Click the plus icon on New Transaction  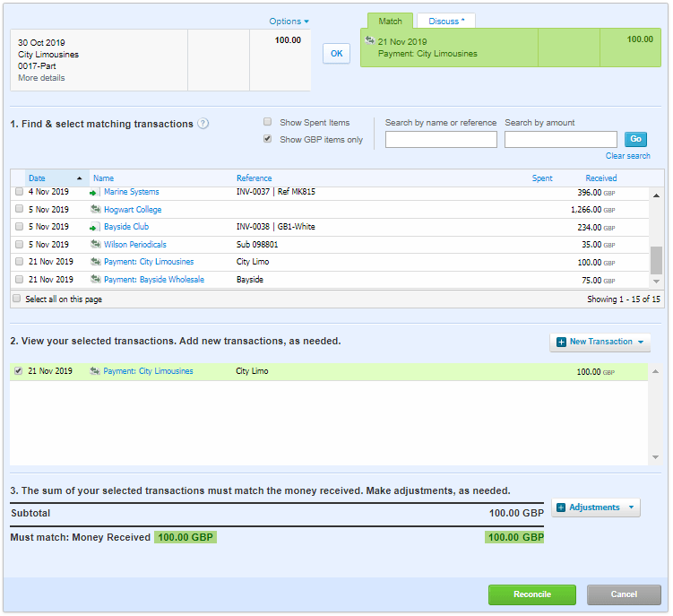click(561, 342)
